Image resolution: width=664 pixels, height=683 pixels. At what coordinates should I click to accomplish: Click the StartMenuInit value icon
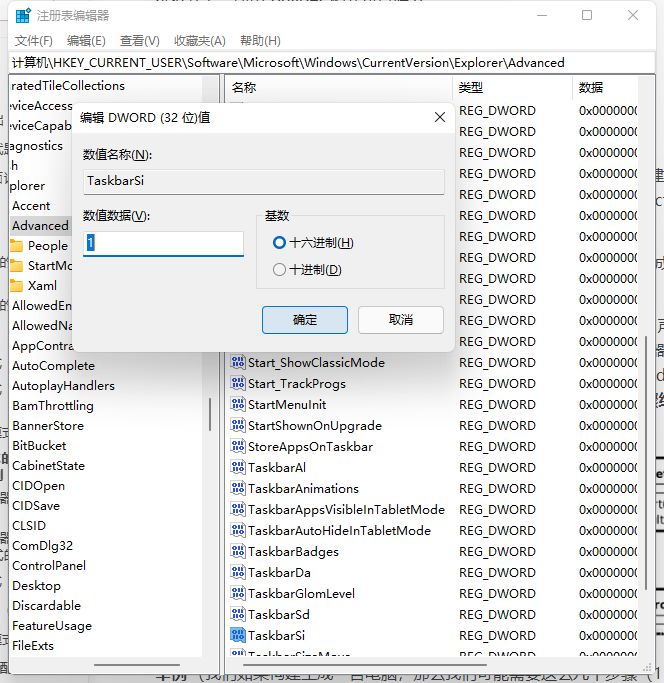tap(238, 404)
